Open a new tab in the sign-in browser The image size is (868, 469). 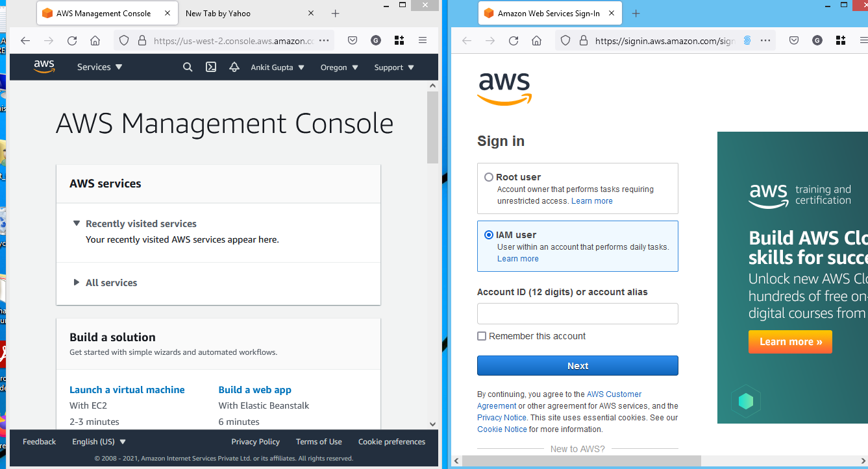(636, 13)
